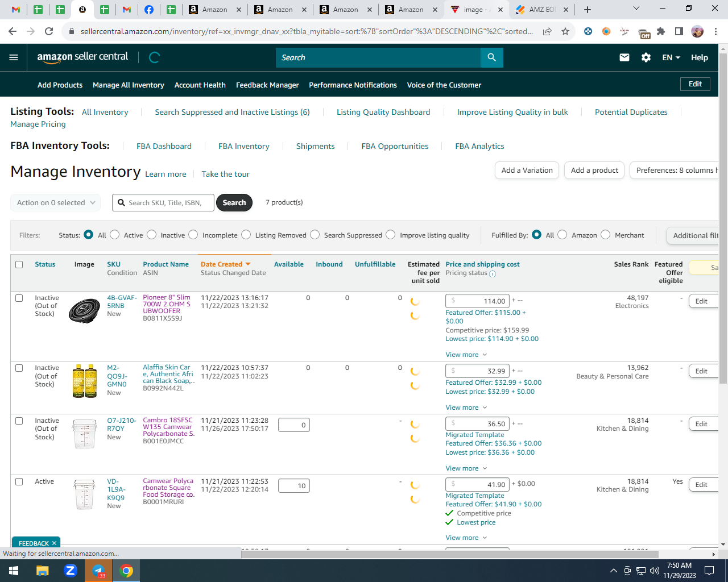Click the Add a Variation button
Viewport: 728px width, 582px height.
pyautogui.click(x=527, y=171)
